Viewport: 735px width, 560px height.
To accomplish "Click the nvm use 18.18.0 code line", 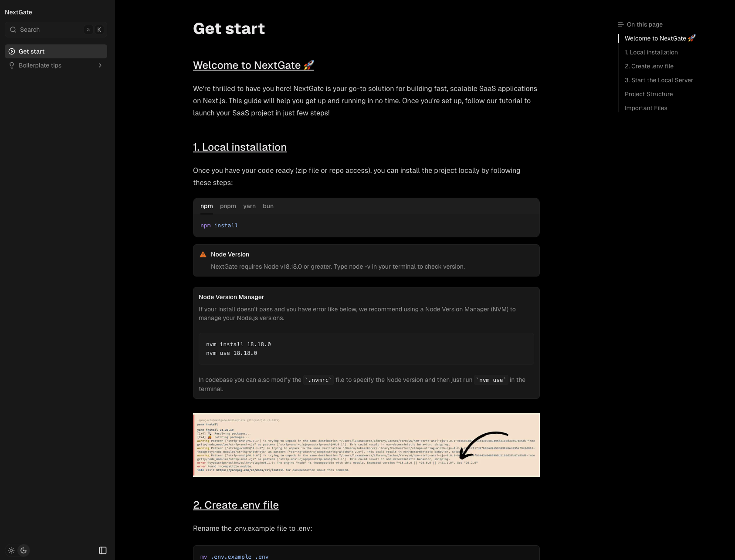I will click(231, 353).
